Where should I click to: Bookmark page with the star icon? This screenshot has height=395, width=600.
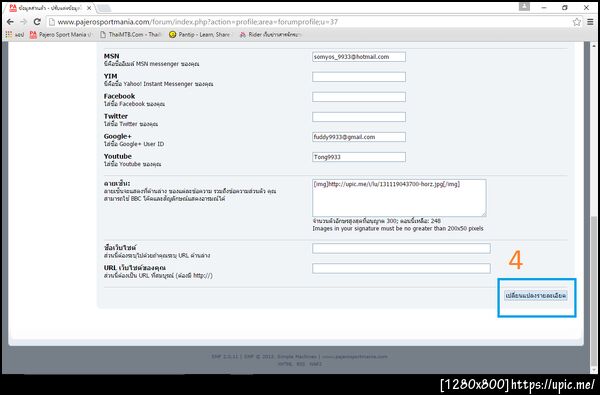point(577,22)
